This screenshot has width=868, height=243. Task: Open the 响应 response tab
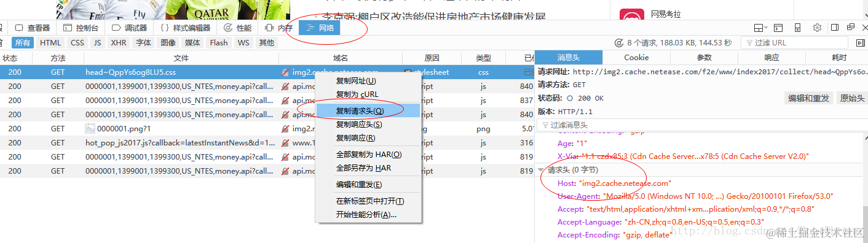pyautogui.click(x=771, y=57)
